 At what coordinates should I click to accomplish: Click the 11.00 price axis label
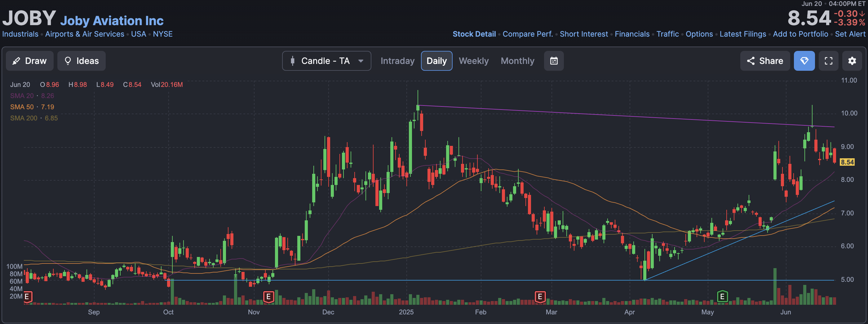[849, 80]
